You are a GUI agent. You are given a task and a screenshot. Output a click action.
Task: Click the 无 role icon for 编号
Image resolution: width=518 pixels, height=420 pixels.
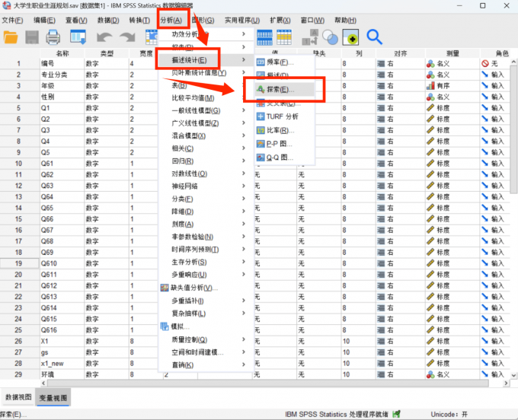(485, 63)
